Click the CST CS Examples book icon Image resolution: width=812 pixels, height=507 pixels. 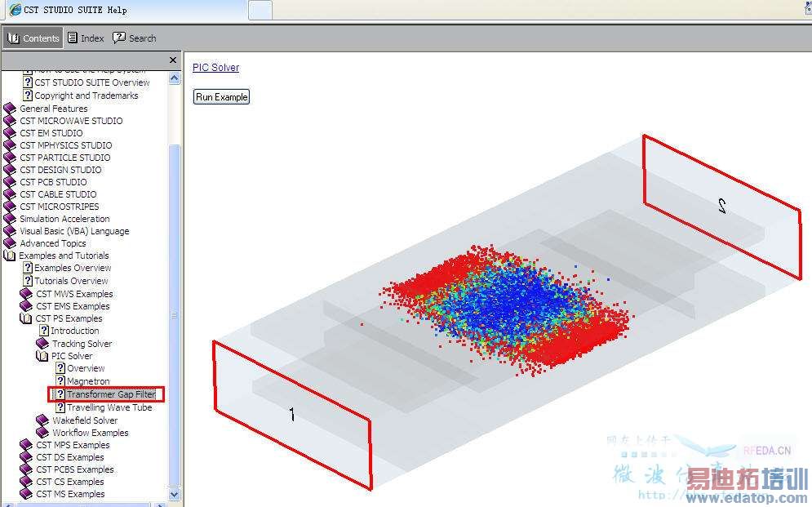point(26,482)
